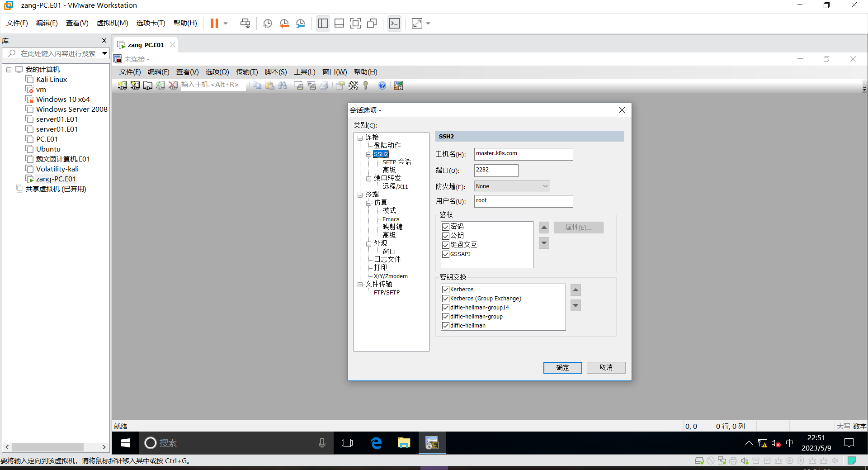Collapse the 端口转发 tree node

pyautogui.click(x=369, y=179)
